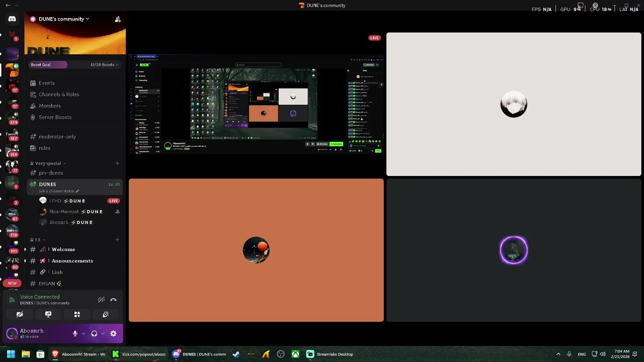Focus the orange participant tile
Screen dimensions: 644x362
[256, 250]
